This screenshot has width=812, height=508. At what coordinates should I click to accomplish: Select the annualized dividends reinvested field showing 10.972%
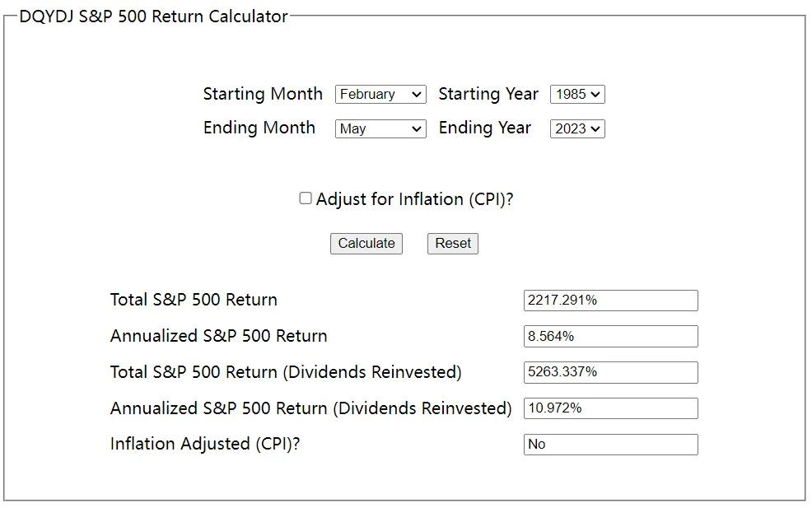tap(610, 408)
